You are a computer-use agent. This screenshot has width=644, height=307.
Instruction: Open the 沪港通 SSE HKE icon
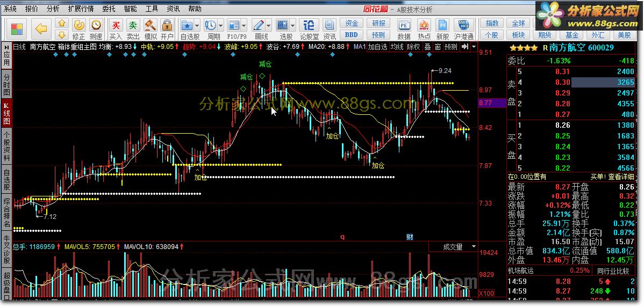464,25
